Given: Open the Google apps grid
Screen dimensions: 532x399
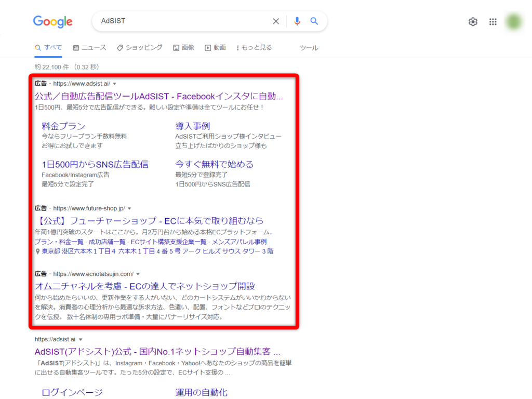Looking at the screenshot, I should click(x=493, y=22).
